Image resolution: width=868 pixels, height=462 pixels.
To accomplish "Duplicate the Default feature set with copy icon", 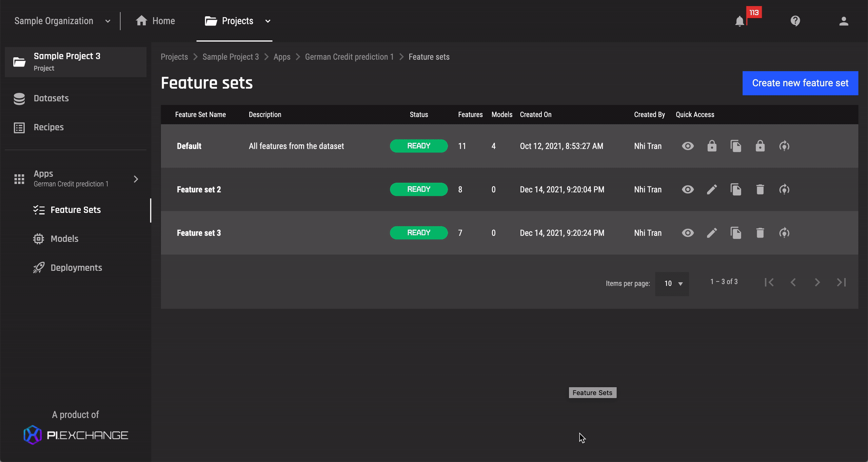I will pos(736,146).
